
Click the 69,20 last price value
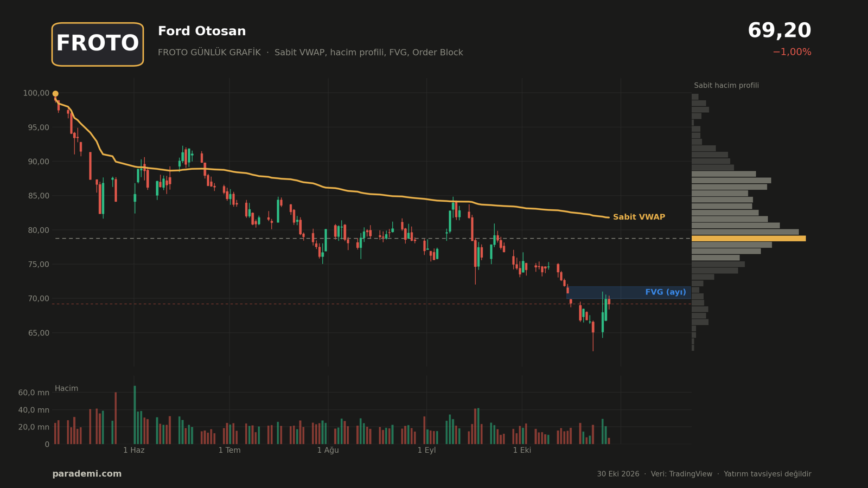point(779,30)
